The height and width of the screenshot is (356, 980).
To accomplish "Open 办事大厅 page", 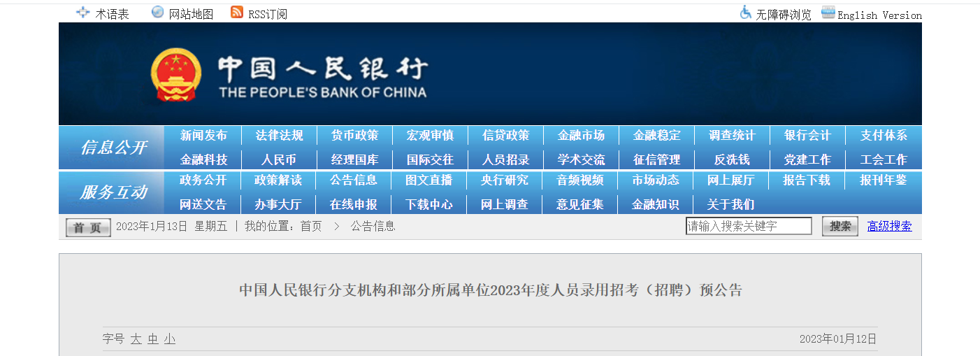I will [278, 205].
